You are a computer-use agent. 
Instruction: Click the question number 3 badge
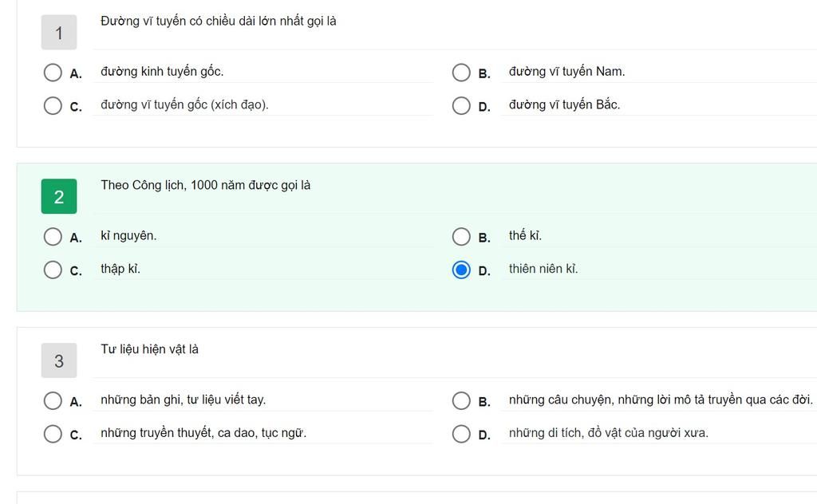59,360
